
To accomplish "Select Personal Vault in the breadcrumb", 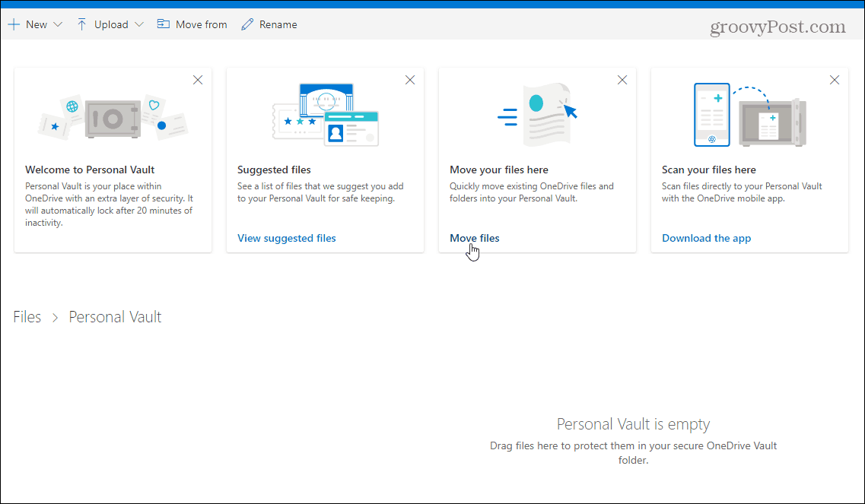I will click(116, 316).
